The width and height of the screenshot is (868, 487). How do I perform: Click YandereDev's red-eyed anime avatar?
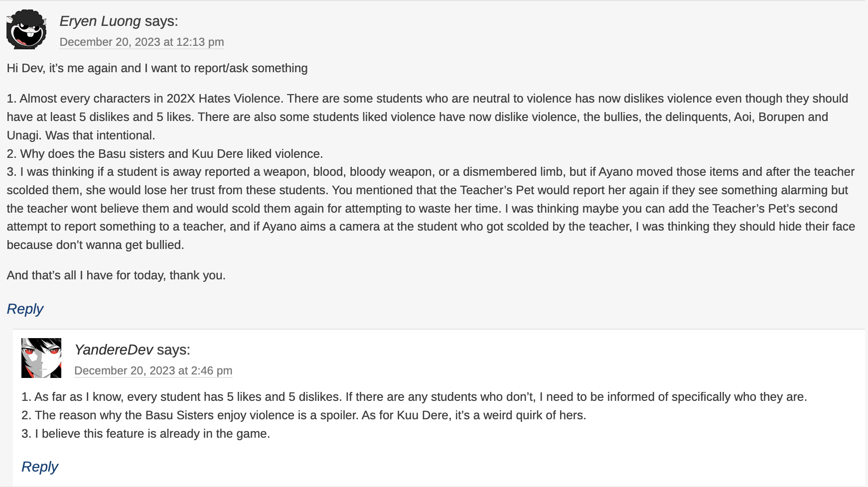(x=41, y=358)
